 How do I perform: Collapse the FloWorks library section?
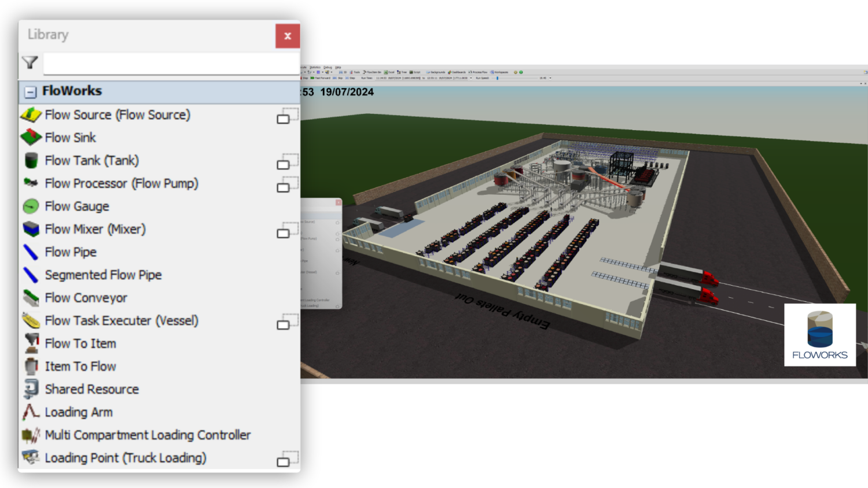(x=30, y=91)
